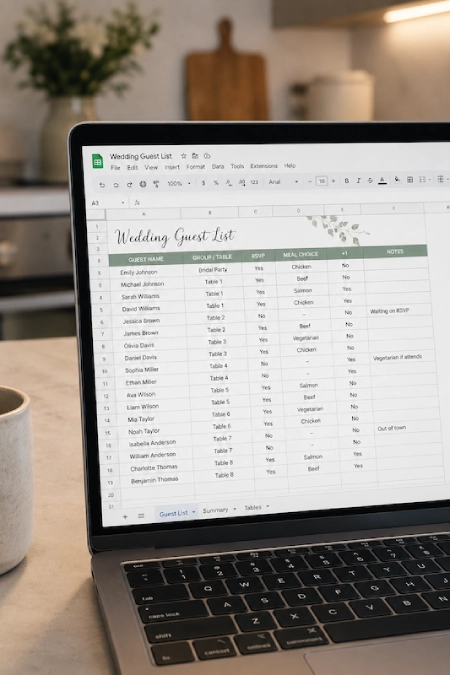The width and height of the screenshot is (450, 675).
Task: Increase font size with plus button
Action: pos(333,181)
